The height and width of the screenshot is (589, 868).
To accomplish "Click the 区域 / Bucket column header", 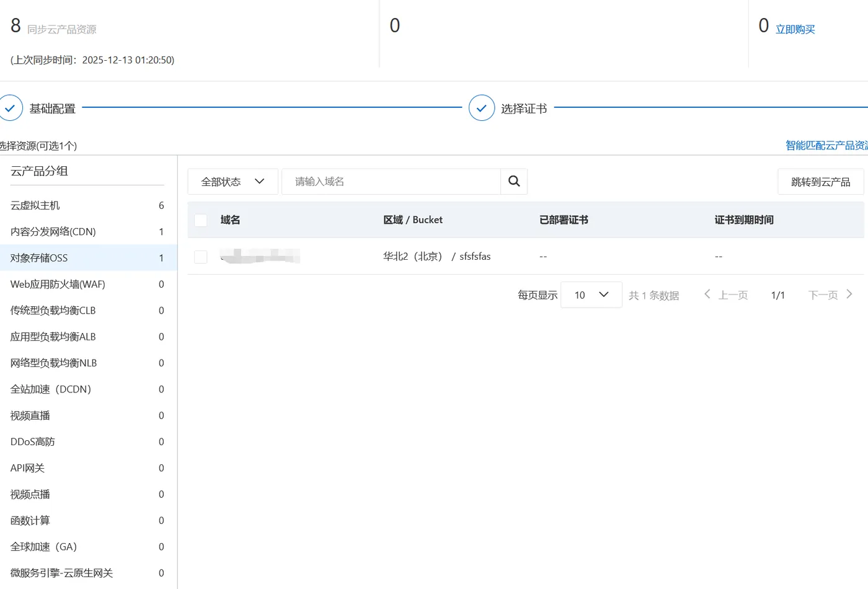I will (x=413, y=220).
